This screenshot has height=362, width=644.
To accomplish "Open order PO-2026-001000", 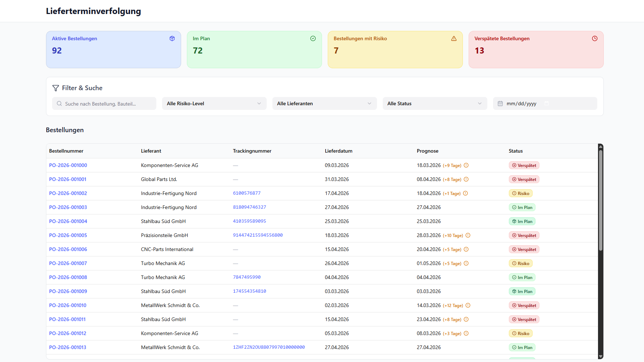I will [68, 166].
